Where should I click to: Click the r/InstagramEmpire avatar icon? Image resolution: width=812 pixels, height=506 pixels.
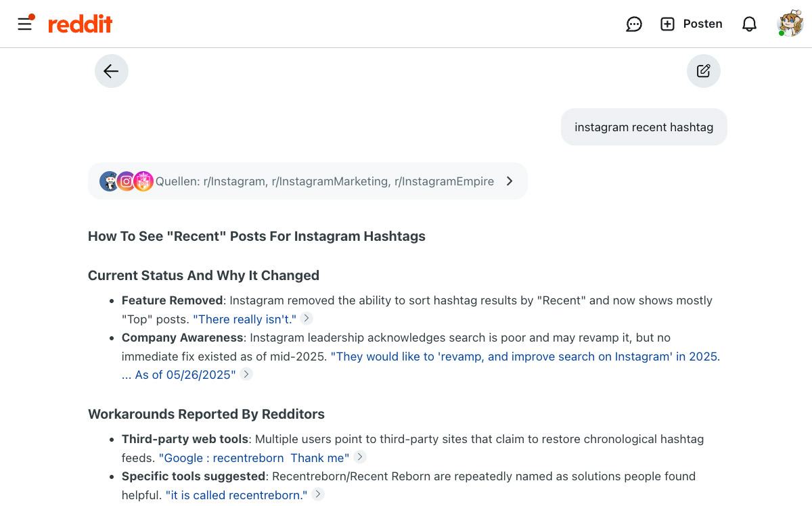click(x=143, y=181)
